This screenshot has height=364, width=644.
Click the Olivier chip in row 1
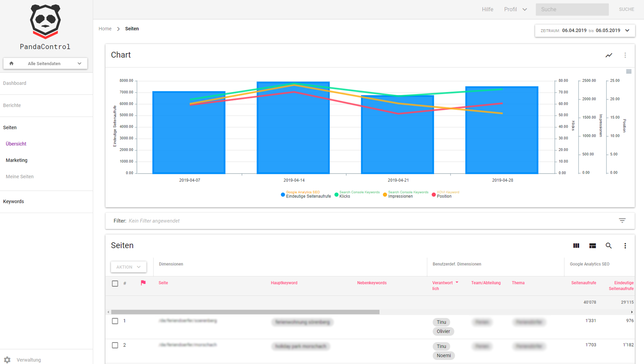[x=443, y=331]
